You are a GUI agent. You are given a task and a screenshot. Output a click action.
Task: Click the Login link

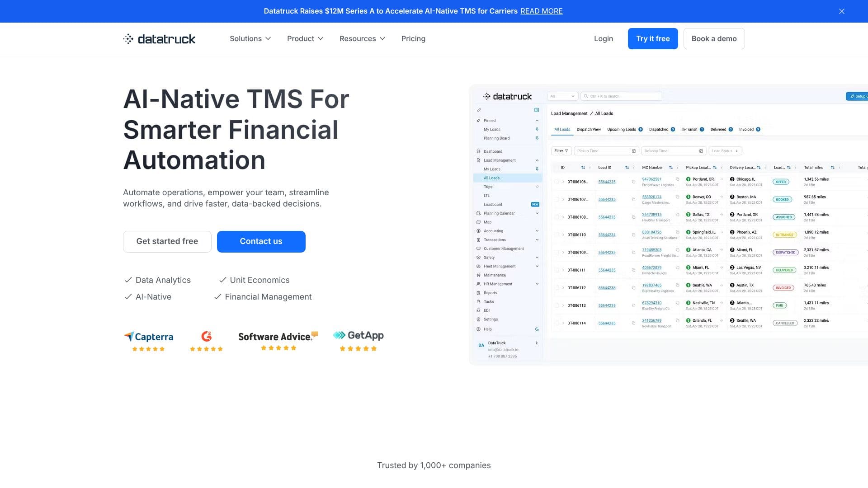tap(603, 38)
